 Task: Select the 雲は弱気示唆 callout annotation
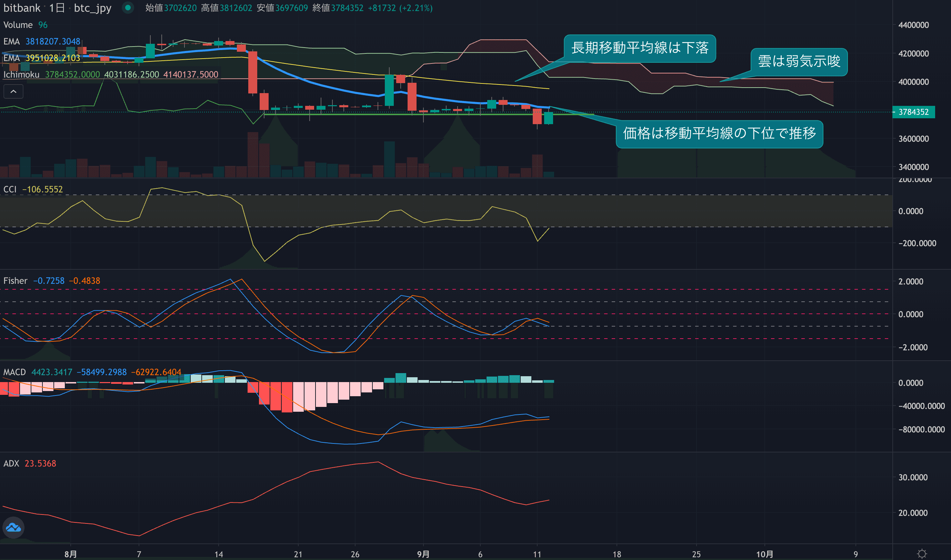(799, 62)
